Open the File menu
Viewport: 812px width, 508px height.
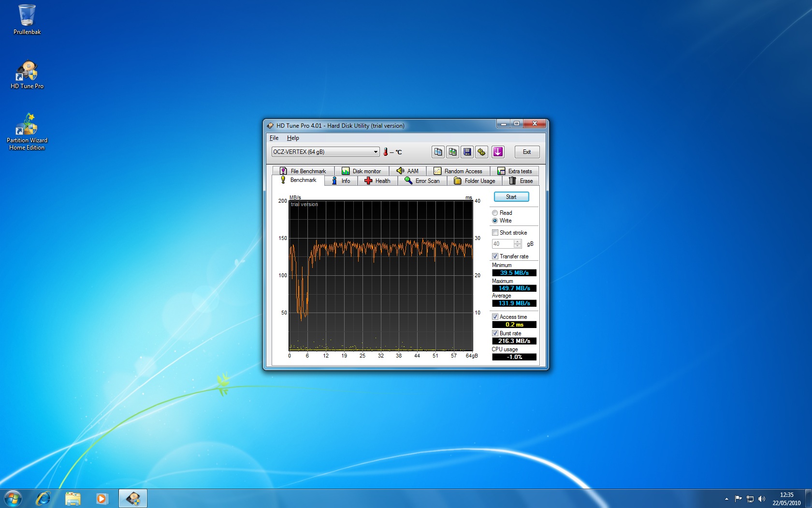tap(274, 138)
